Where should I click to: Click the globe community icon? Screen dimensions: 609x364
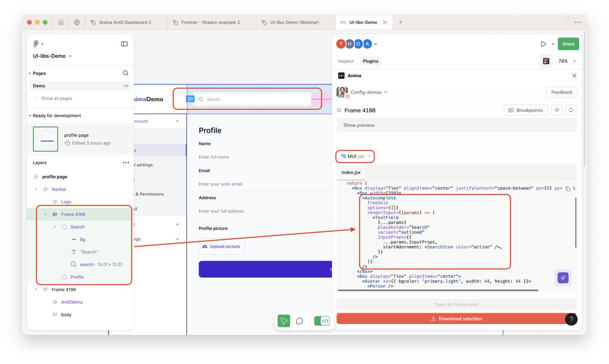click(77, 22)
